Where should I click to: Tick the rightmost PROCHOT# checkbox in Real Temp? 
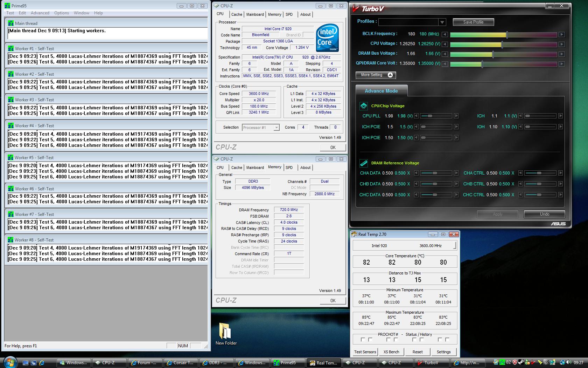click(447, 340)
